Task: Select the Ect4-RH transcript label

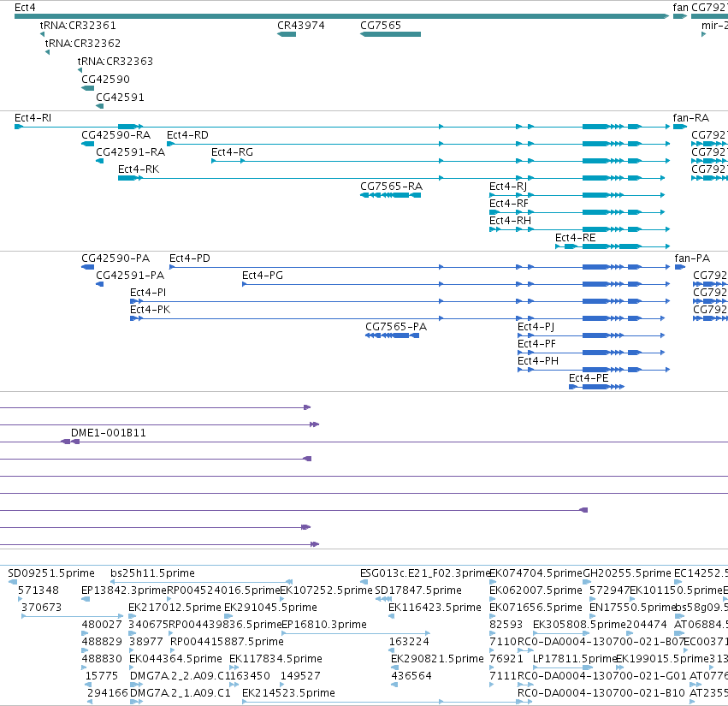Action: click(510, 221)
